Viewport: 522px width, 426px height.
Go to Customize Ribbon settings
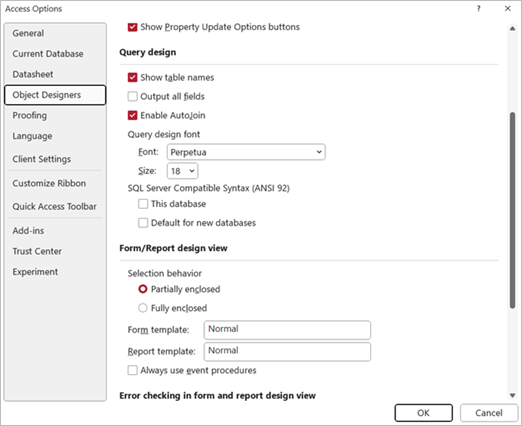pos(49,183)
